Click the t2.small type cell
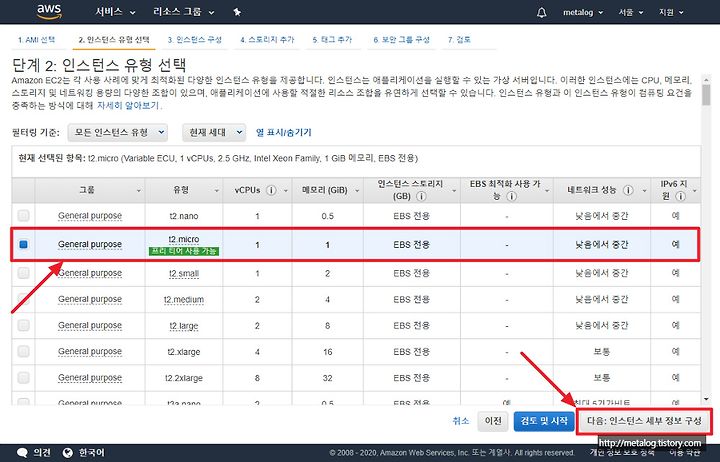This screenshot has height=462, width=720. click(184, 273)
